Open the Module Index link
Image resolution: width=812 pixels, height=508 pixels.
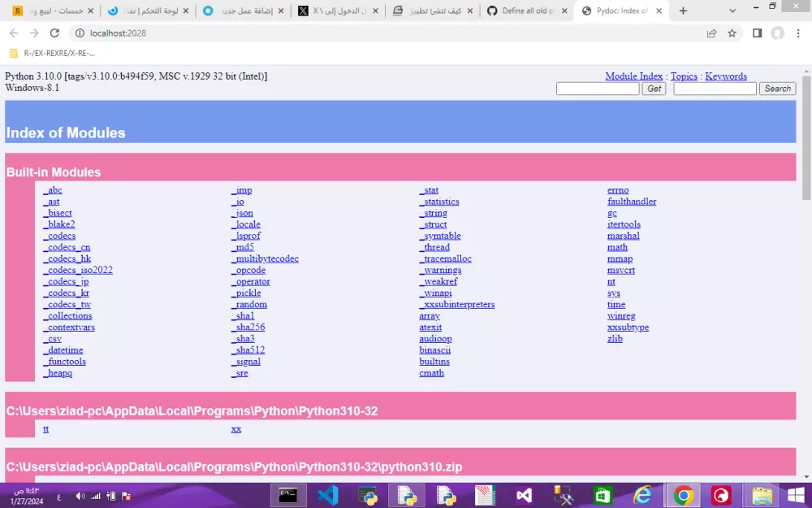(634, 76)
